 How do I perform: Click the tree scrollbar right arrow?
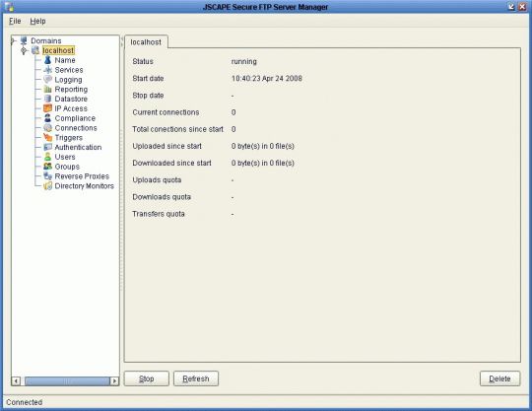tap(114, 381)
